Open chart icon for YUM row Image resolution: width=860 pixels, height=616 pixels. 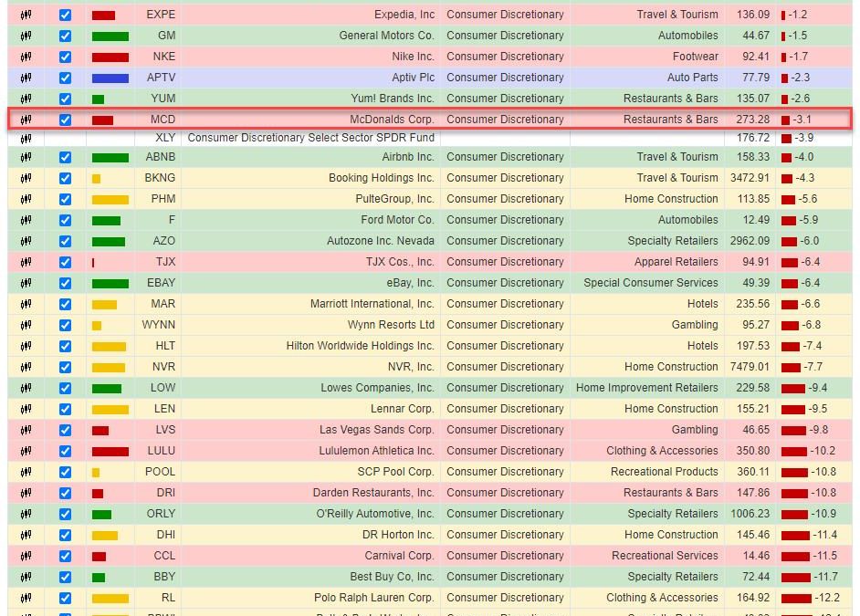point(26,99)
